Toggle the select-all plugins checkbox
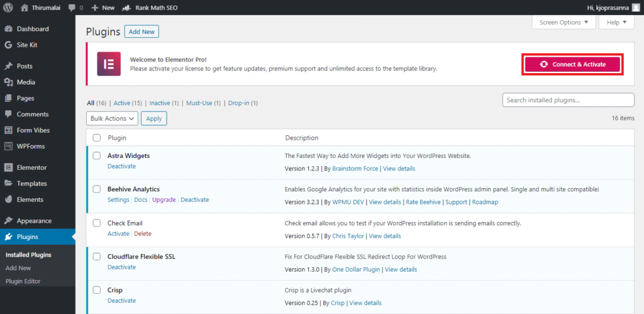Image resolution: width=644 pixels, height=314 pixels. [96, 138]
